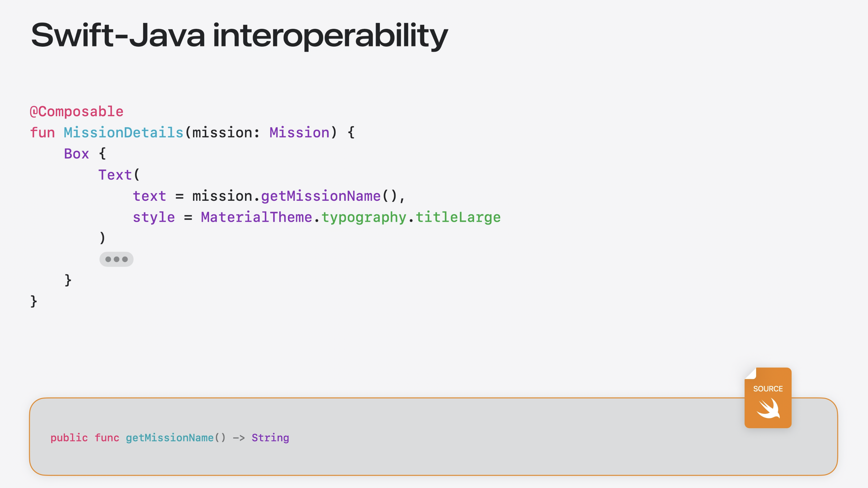868x488 pixels.
Task: Click the 'func' keyword in Swift snippet
Action: tap(107, 438)
